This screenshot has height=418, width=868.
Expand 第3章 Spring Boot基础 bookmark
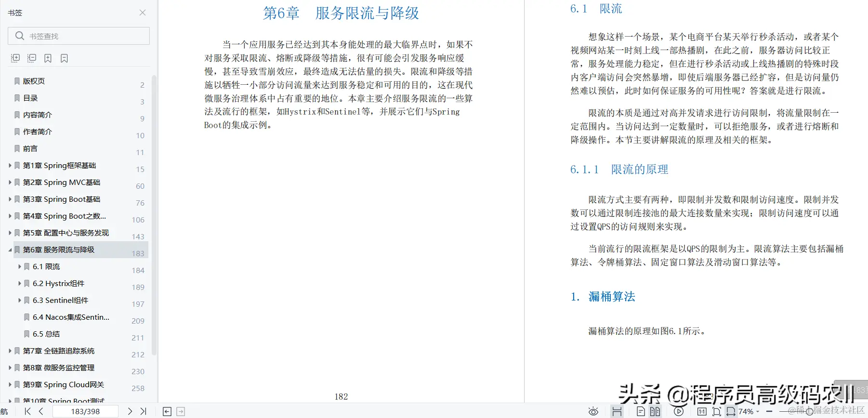coord(10,199)
